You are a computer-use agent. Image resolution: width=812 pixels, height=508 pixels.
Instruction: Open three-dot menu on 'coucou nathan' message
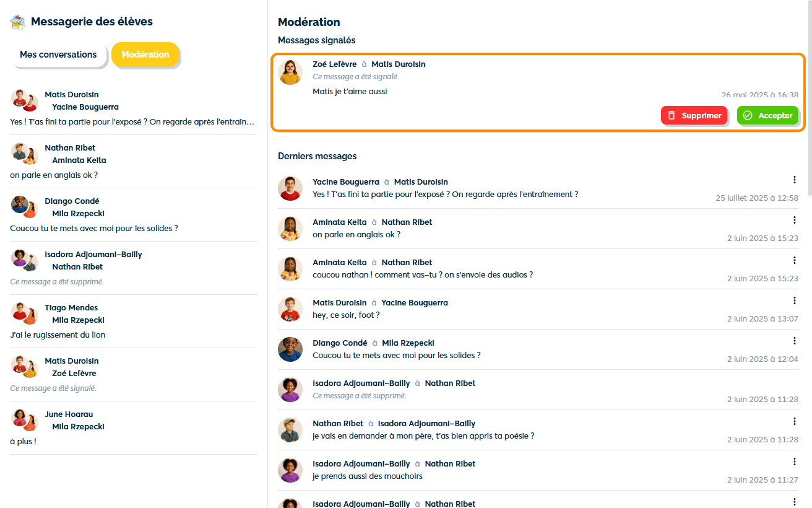pyautogui.click(x=794, y=260)
